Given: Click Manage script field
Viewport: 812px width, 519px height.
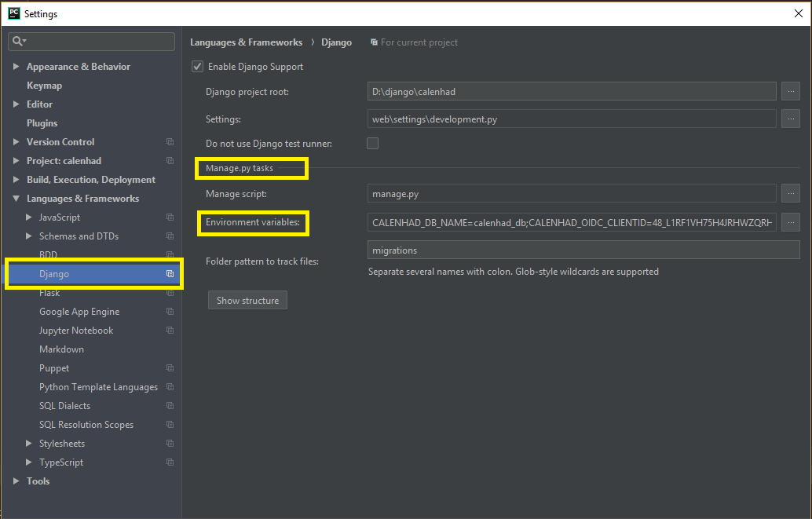Looking at the screenshot, I should click(x=572, y=193).
